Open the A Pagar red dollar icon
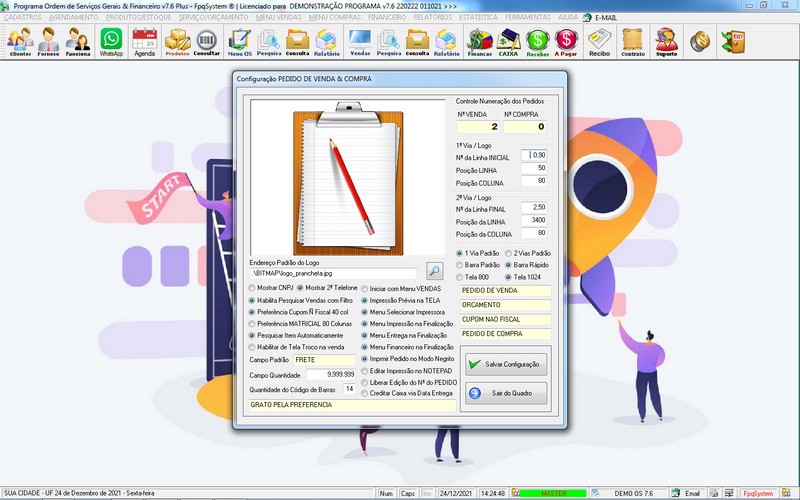Viewport: 800px width, 500px height. coord(567,42)
